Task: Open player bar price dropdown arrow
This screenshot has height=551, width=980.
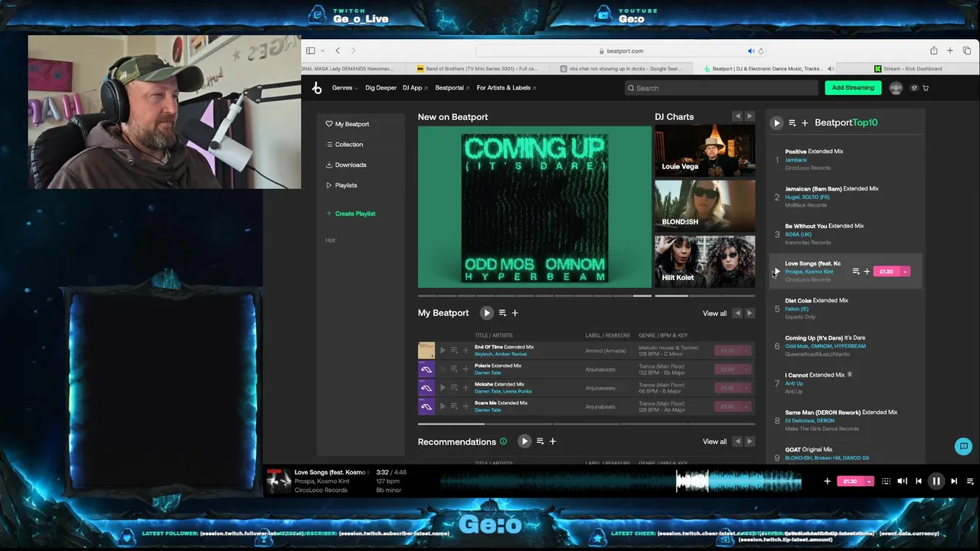Action: pyautogui.click(x=869, y=481)
